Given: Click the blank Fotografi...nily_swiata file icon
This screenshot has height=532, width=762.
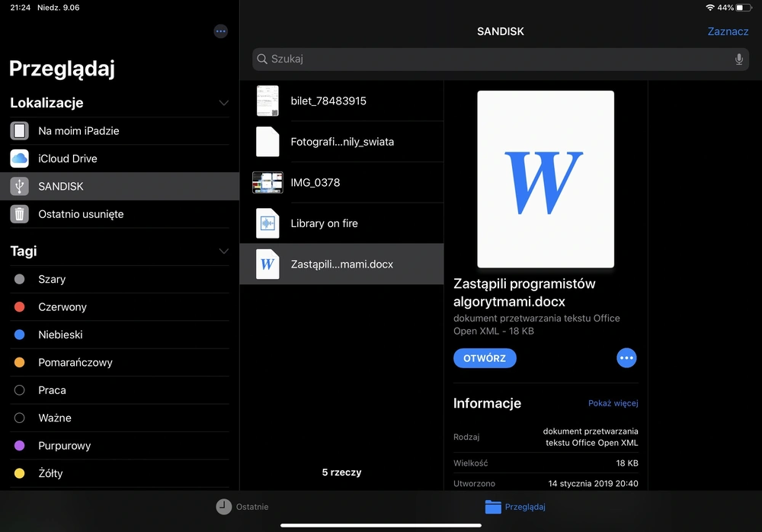Looking at the screenshot, I should pyautogui.click(x=267, y=142).
